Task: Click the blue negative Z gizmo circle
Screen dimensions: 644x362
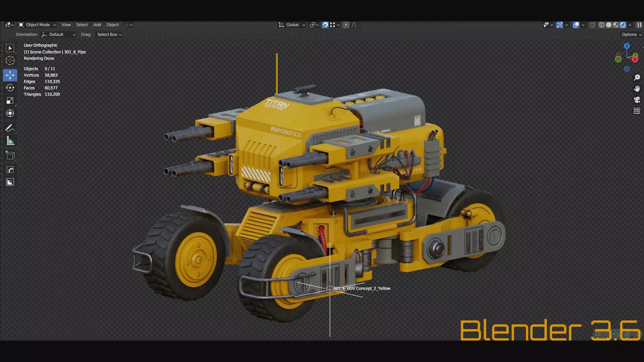Action: pos(627,69)
